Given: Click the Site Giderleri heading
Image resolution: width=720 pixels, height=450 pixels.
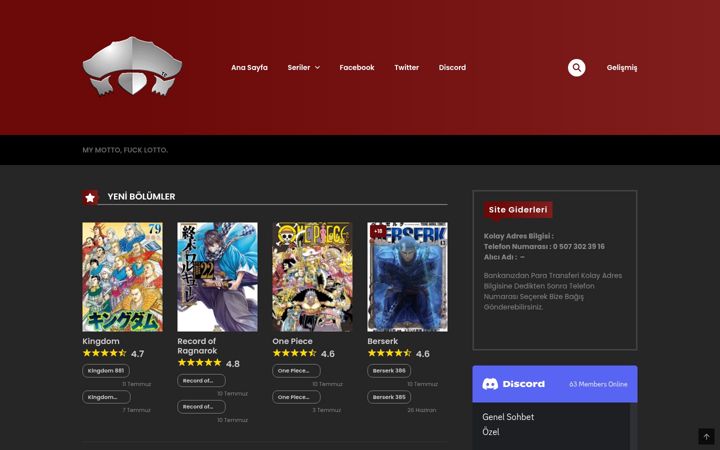Looking at the screenshot, I should [518, 209].
